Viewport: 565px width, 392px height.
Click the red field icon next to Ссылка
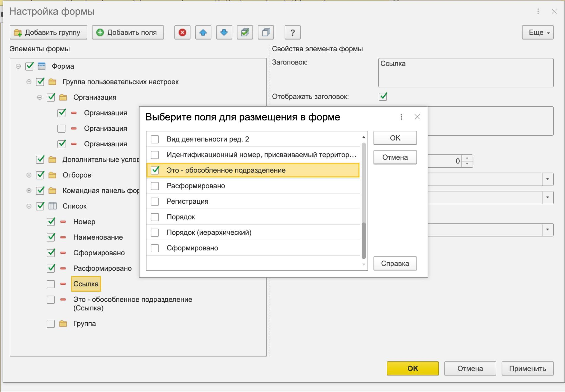click(63, 284)
